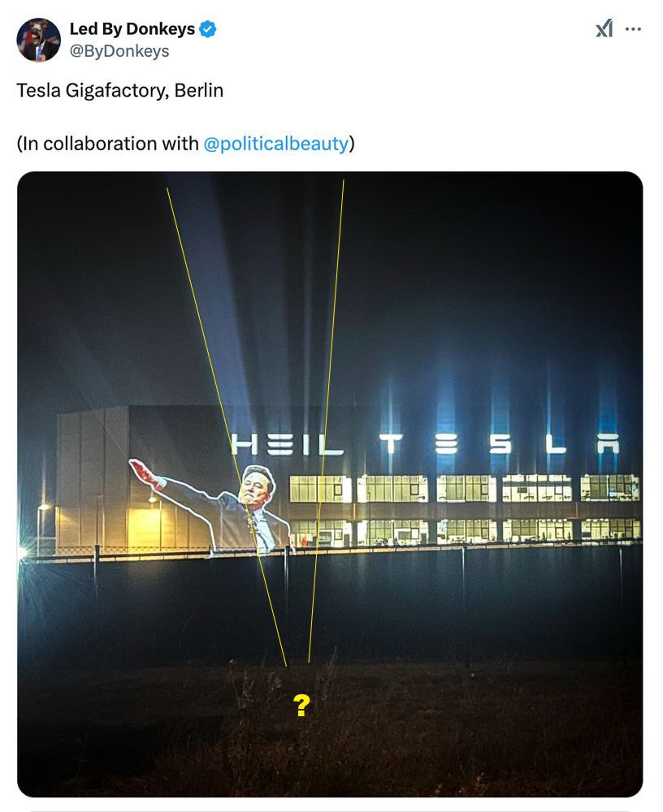Select the Tesla Gigafactory, Berlin tweet text
Image resolution: width=663 pixels, height=812 pixels.
point(119,90)
